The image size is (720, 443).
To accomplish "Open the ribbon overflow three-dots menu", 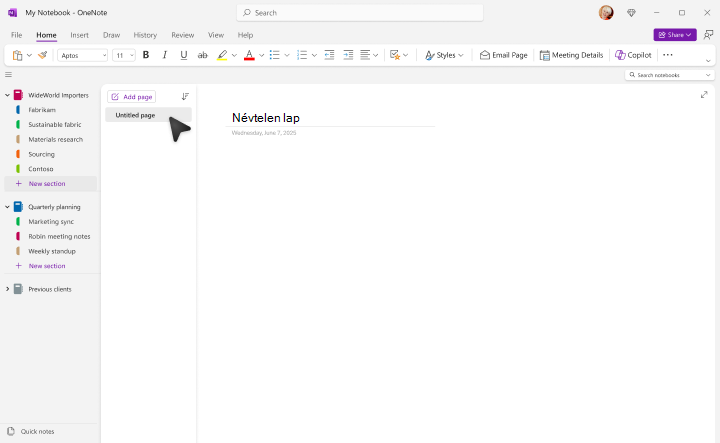I will [x=668, y=55].
